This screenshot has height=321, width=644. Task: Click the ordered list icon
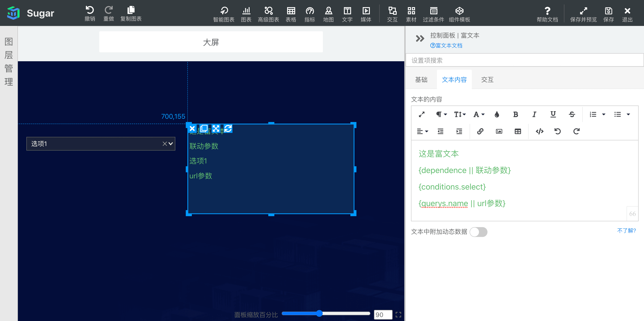(x=593, y=114)
